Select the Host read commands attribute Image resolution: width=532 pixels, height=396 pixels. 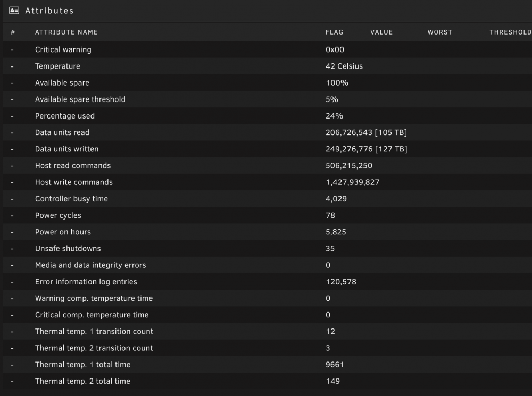pyautogui.click(x=73, y=166)
